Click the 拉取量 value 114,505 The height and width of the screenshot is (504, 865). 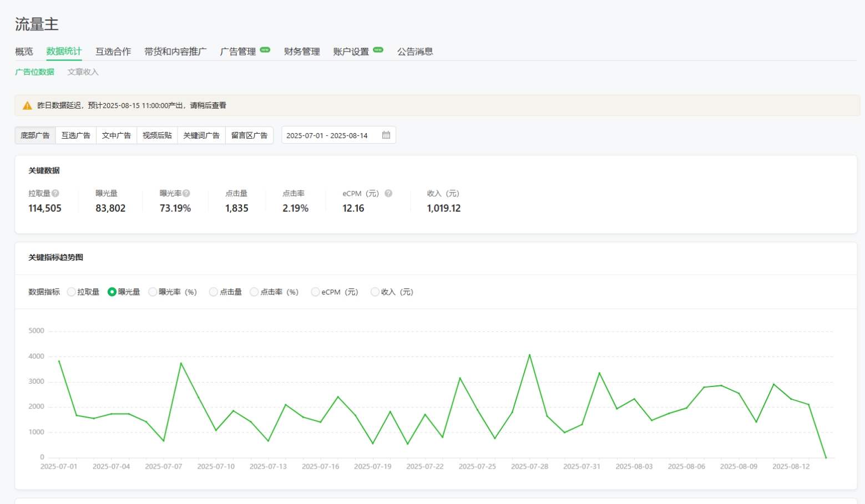click(45, 208)
